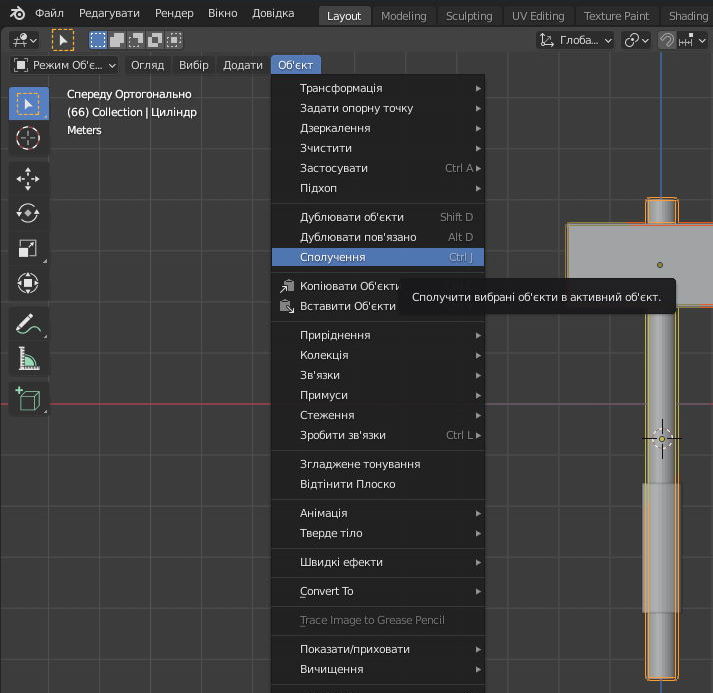This screenshot has height=693, width=713.
Task: Select the Rotate tool
Action: (29, 213)
